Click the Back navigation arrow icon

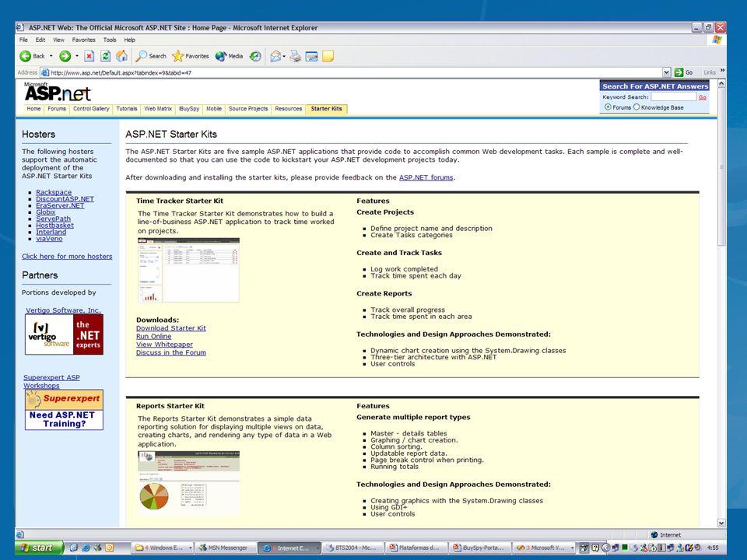point(25,56)
